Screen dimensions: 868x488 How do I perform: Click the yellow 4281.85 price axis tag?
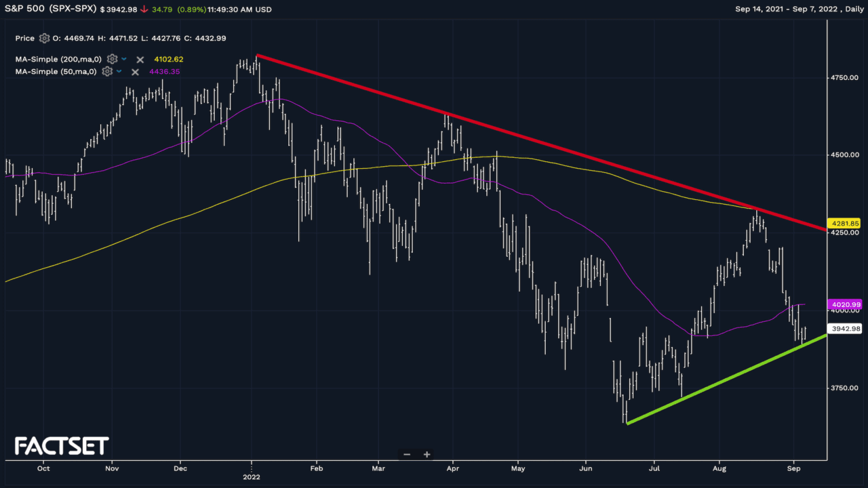click(x=845, y=223)
